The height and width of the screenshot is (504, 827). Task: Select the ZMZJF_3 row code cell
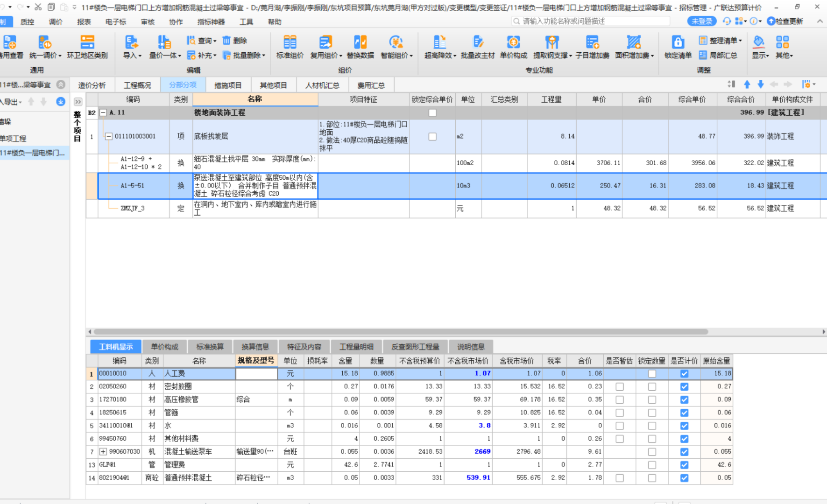click(133, 209)
